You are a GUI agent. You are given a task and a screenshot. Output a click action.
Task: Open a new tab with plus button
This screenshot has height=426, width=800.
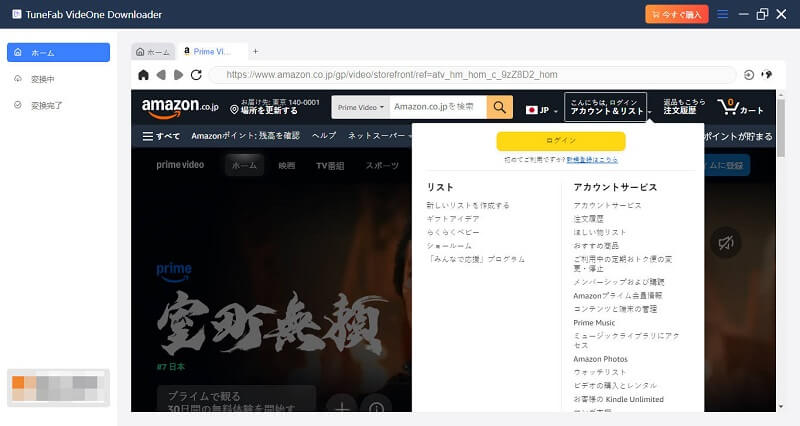[x=256, y=52]
